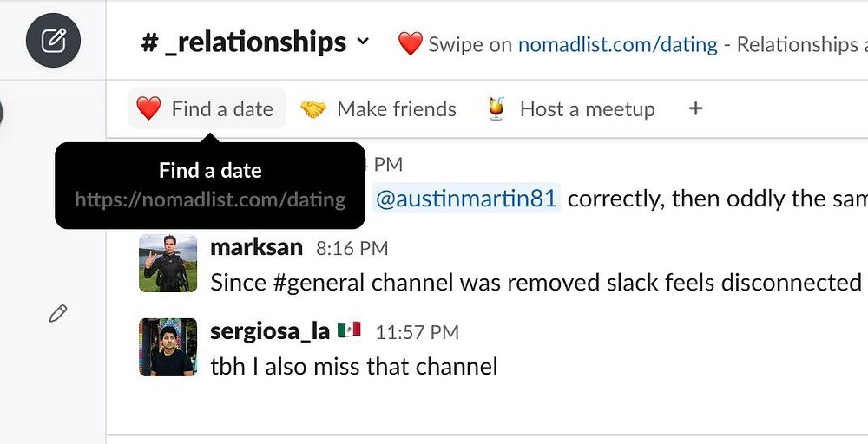The height and width of the screenshot is (444, 868).
Task: Click the red heart emoji in channel topic
Action: coord(410,44)
